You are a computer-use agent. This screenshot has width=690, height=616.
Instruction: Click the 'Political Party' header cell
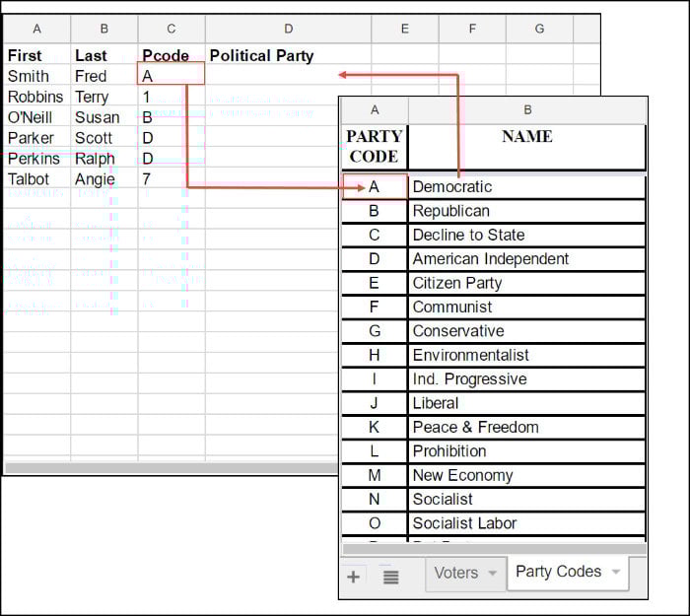point(288,55)
